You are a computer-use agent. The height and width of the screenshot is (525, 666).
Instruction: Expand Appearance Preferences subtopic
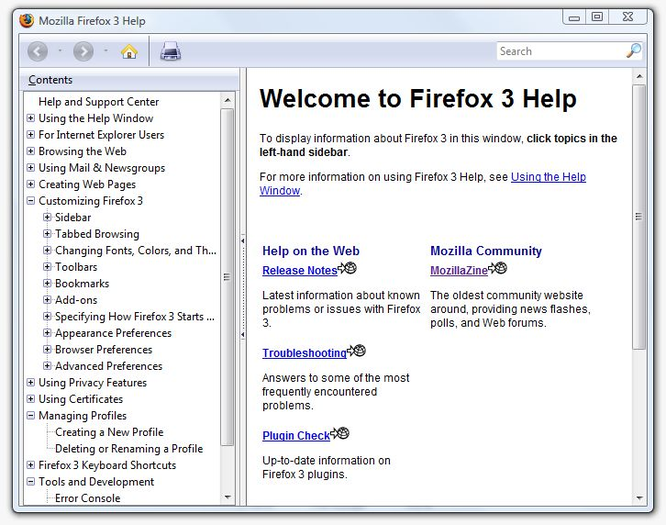47,333
